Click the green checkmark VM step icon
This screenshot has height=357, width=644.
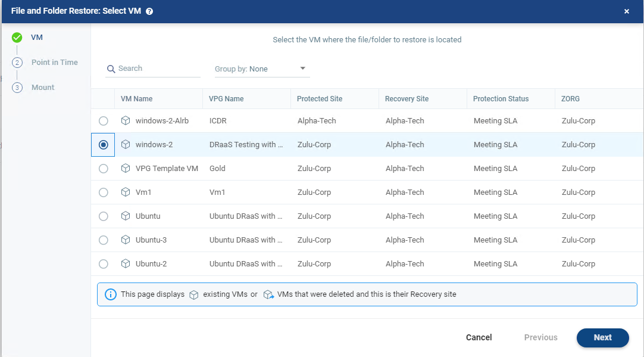coord(17,38)
